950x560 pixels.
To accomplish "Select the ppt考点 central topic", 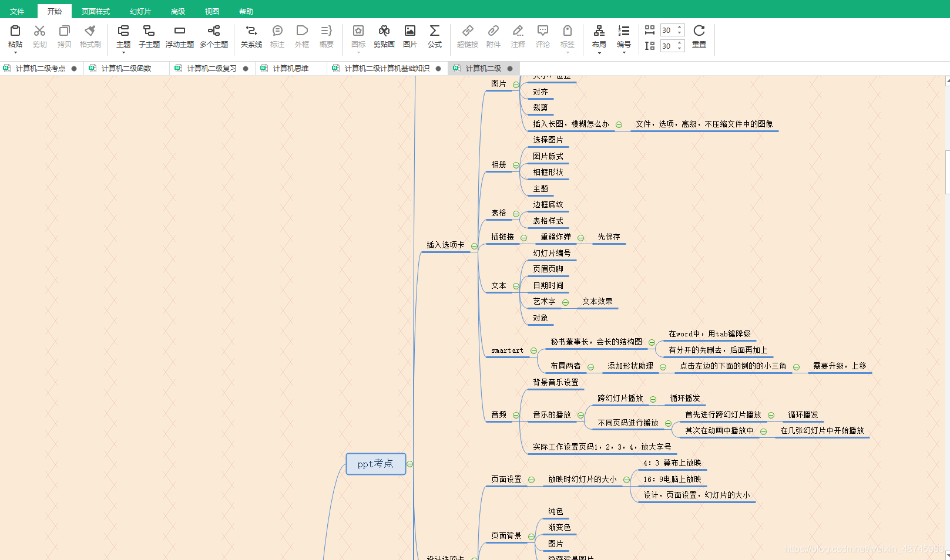I will click(x=375, y=464).
